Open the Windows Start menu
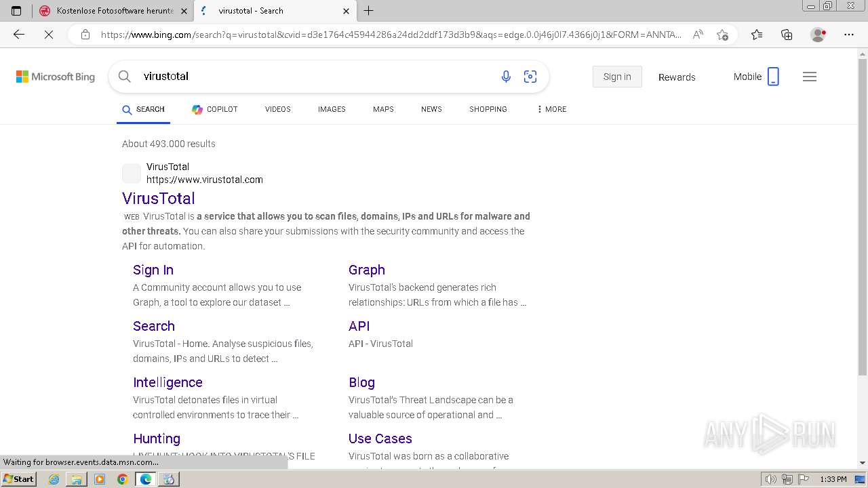The image size is (868, 488). coord(19,479)
